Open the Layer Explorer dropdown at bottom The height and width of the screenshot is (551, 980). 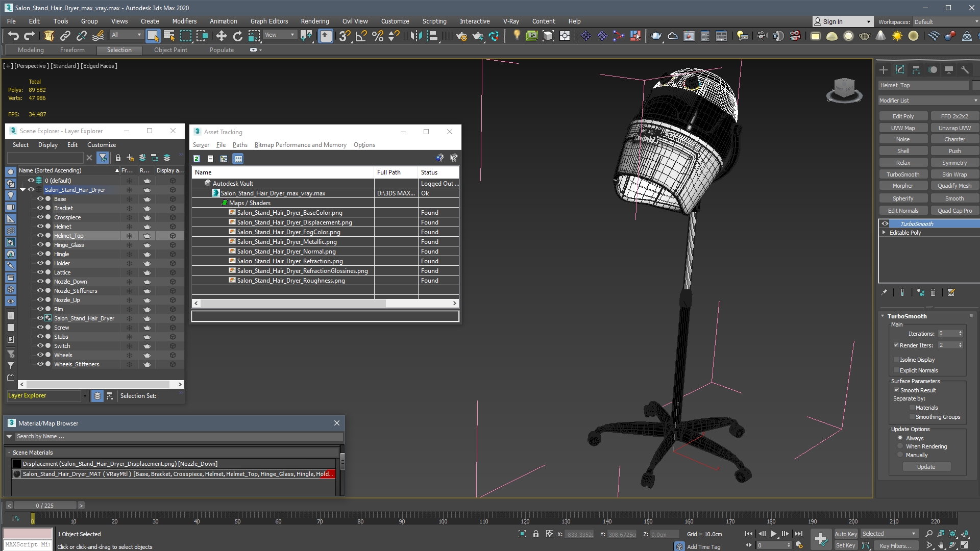tap(84, 396)
